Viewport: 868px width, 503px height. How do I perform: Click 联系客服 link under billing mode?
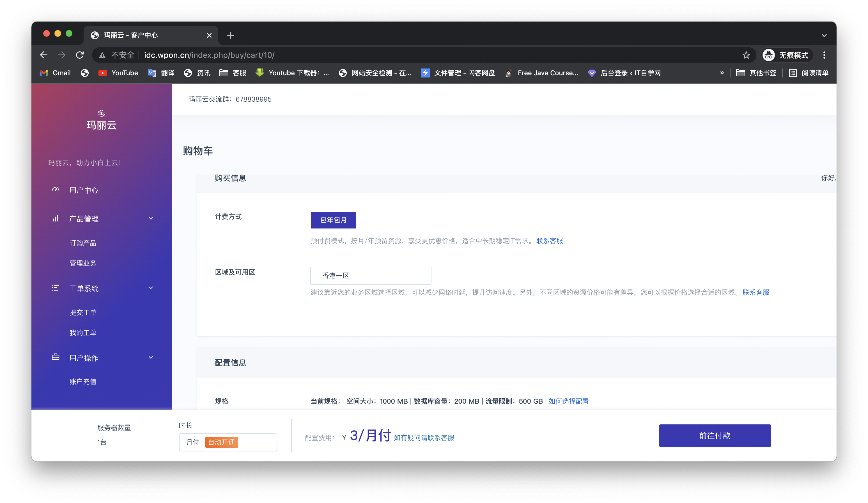[x=549, y=241]
